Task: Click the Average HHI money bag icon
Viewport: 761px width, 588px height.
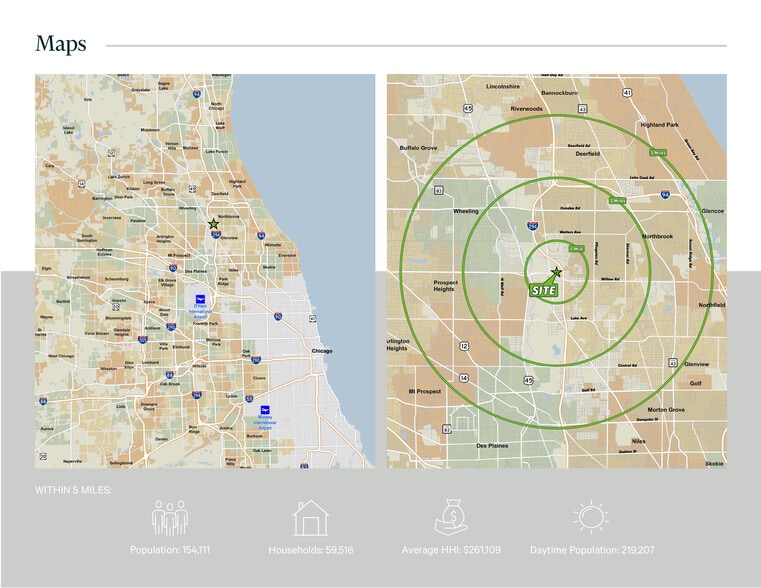Action: 451,517
